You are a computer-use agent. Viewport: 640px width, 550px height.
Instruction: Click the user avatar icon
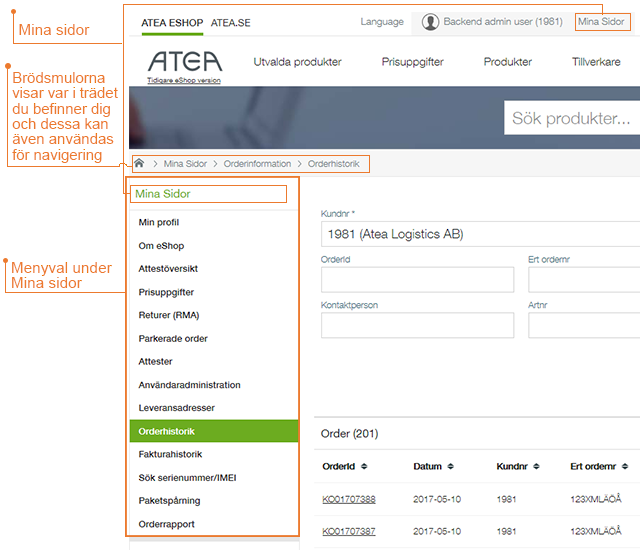pyautogui.click(x=430, y=22)
